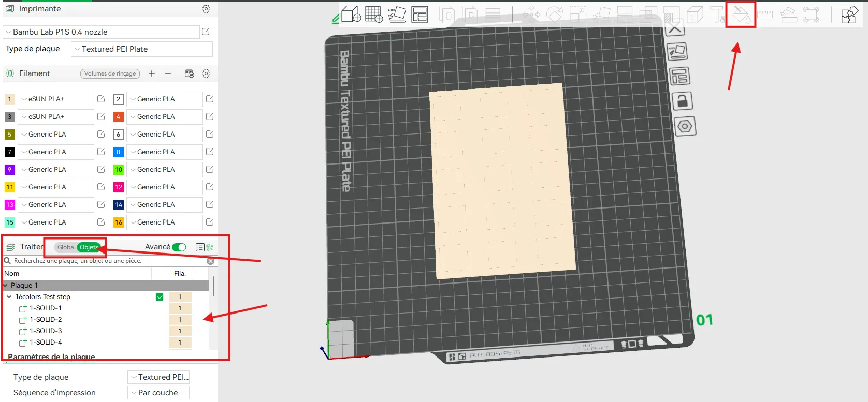Open plate settings hexagon icon beside plate

tap(685, 126)
